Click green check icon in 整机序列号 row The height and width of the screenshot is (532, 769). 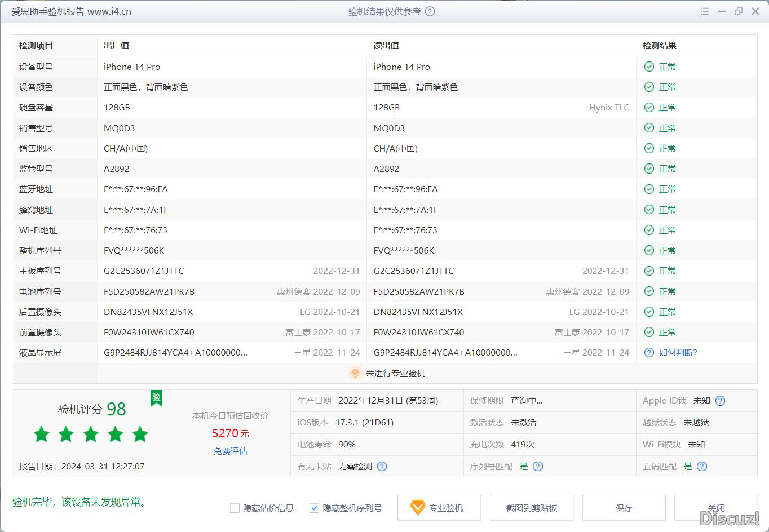(x=649, y=250)
